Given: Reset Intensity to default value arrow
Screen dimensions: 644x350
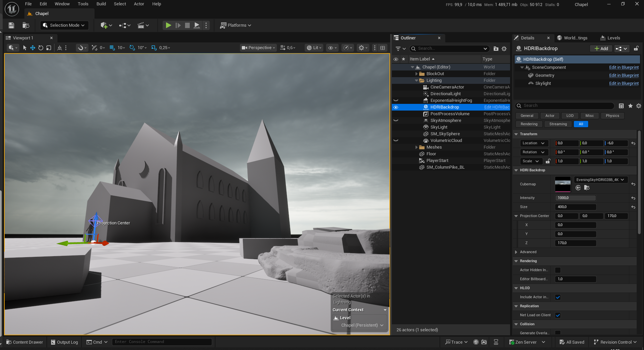Looking at the screenshot, I should tap(633, 198).
